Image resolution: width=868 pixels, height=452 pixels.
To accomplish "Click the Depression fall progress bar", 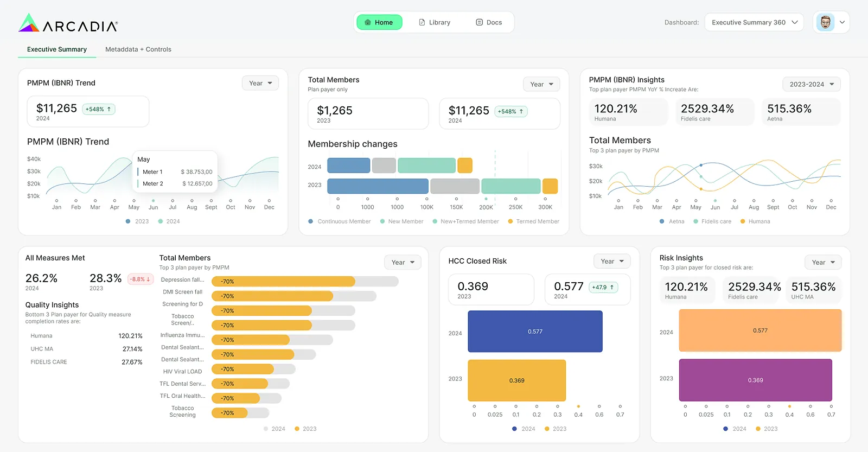I will [x=305, y=282].
